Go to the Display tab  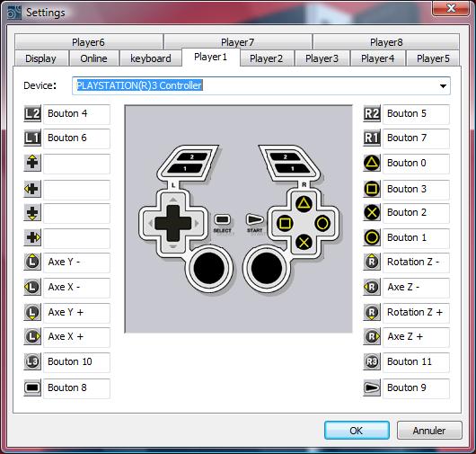[40, 58]
